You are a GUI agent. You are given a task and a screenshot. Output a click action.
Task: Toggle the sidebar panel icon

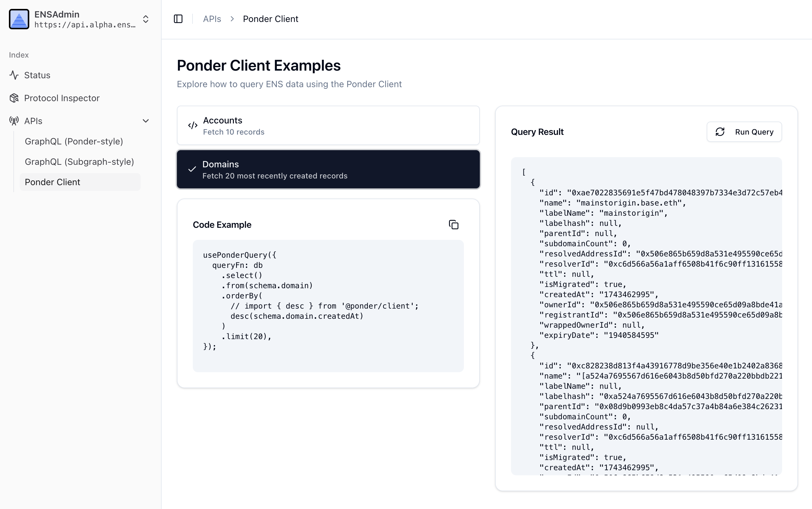click(178, 19)
